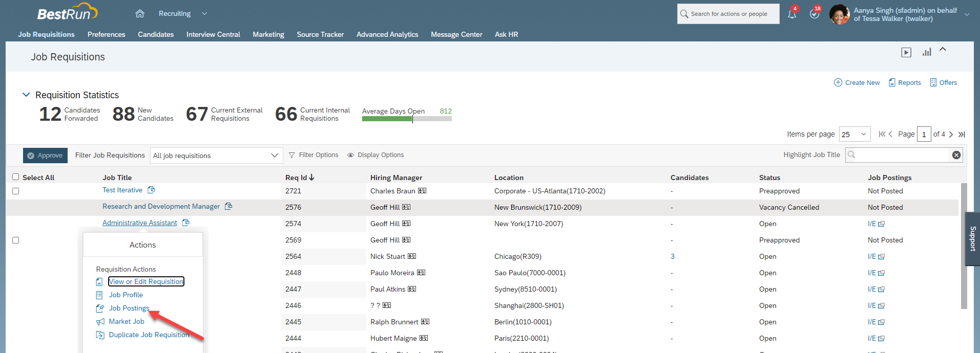Open the to-do checkmark icon with badge 18
Viewport: 980px width, 353px height.
[x=815, y=14]
